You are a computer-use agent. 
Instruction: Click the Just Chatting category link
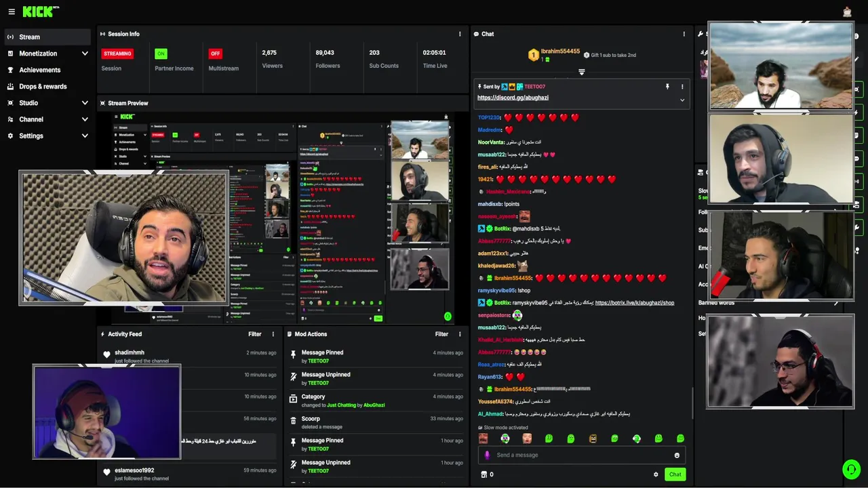(341, 405)
